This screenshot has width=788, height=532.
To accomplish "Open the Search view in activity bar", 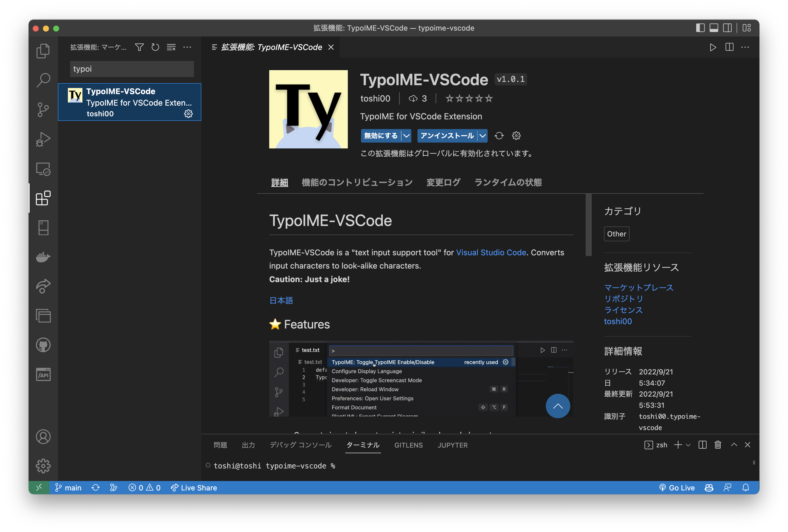I will [x=43, y=80].
